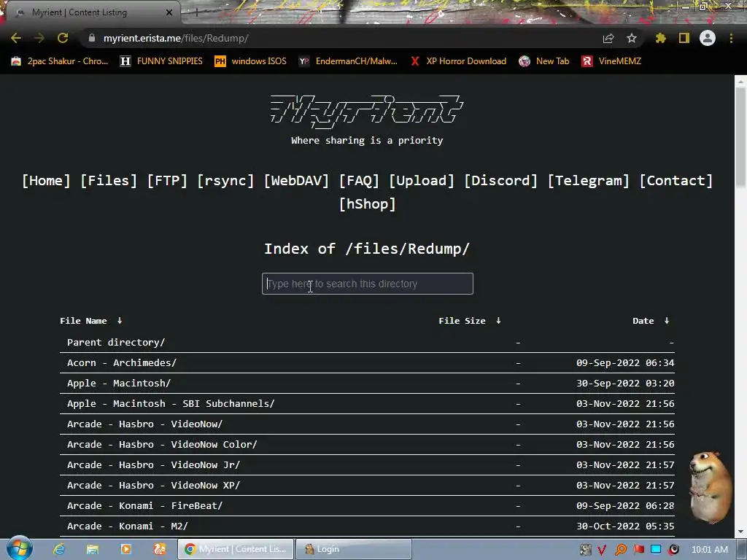Open the Chrome profile avatar
Viewport: 747px width, 560px height.
pos(708,38)
